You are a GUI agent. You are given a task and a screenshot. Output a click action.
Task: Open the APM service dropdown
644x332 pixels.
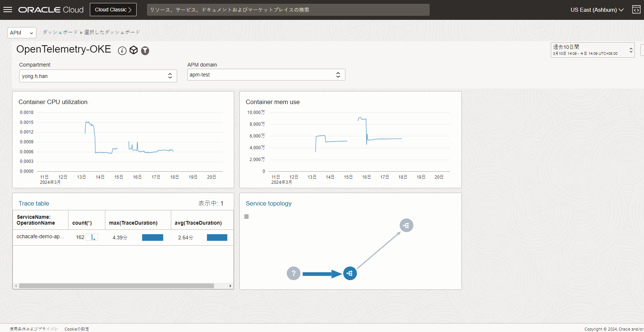click(x=22, y=33)
